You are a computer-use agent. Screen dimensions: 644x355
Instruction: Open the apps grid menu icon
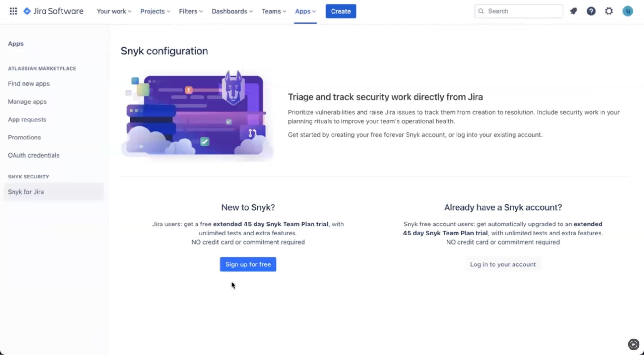point(14,11)
